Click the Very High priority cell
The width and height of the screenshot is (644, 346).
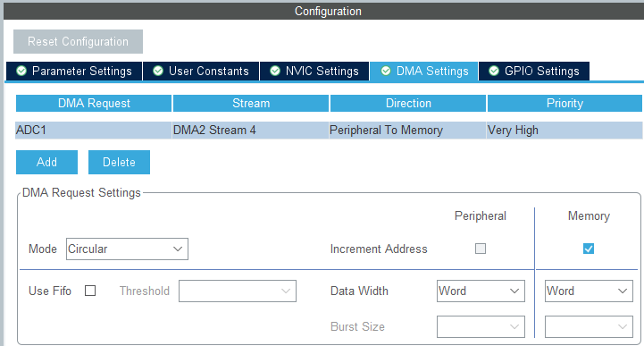565,131
